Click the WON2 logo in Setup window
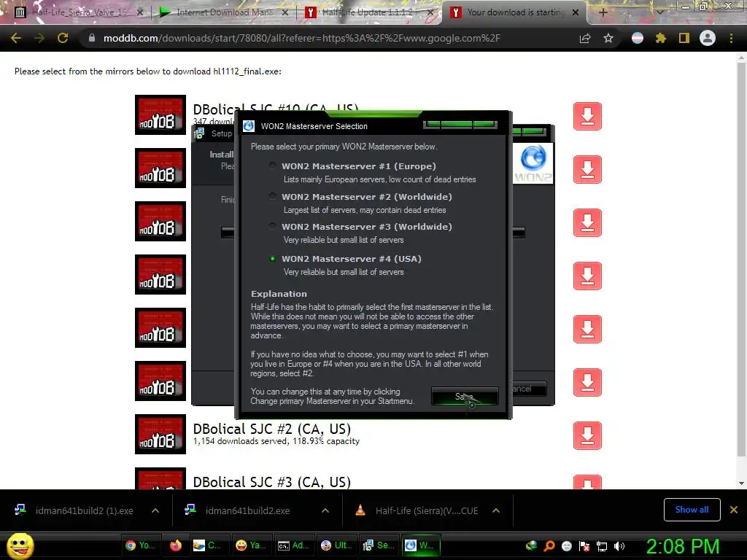Viewport: 747px width, 560px height. [x=533, y=163]
